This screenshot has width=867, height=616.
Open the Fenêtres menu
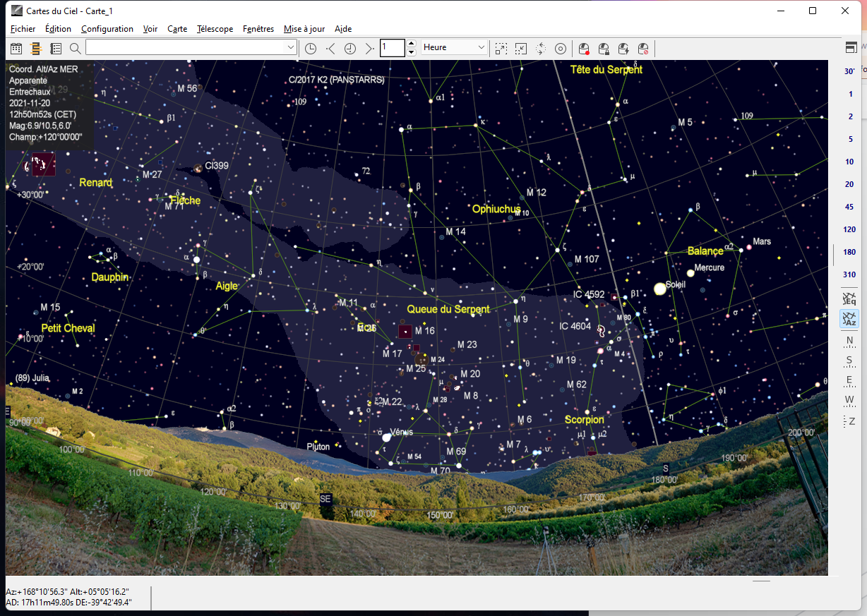(258, 29)
